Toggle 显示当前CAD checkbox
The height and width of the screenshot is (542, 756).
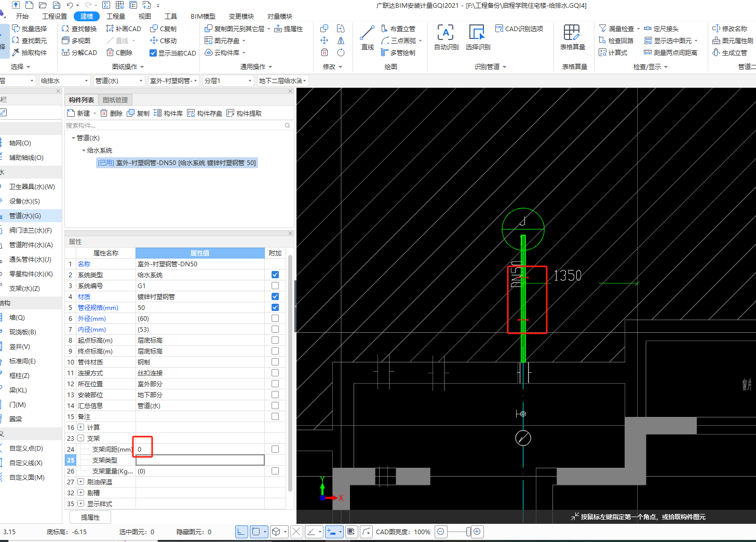point(153,53)
